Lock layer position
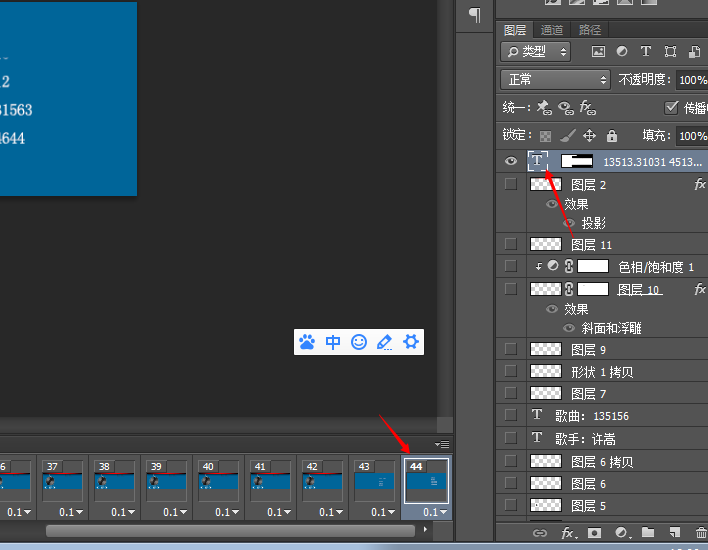Screen dimensions: 708x550 pyautogui.click(x=589, y=135)
